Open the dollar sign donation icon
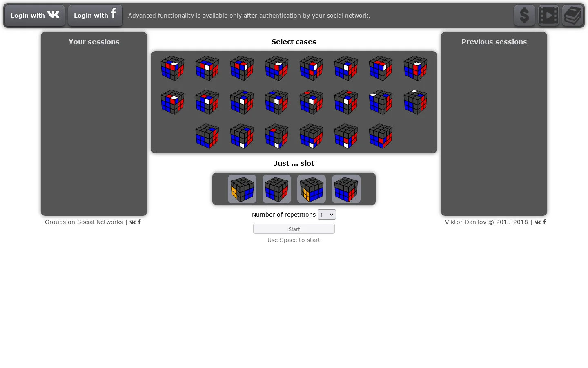The width and height of the screenshot is (588, 368). click(524, 16)
